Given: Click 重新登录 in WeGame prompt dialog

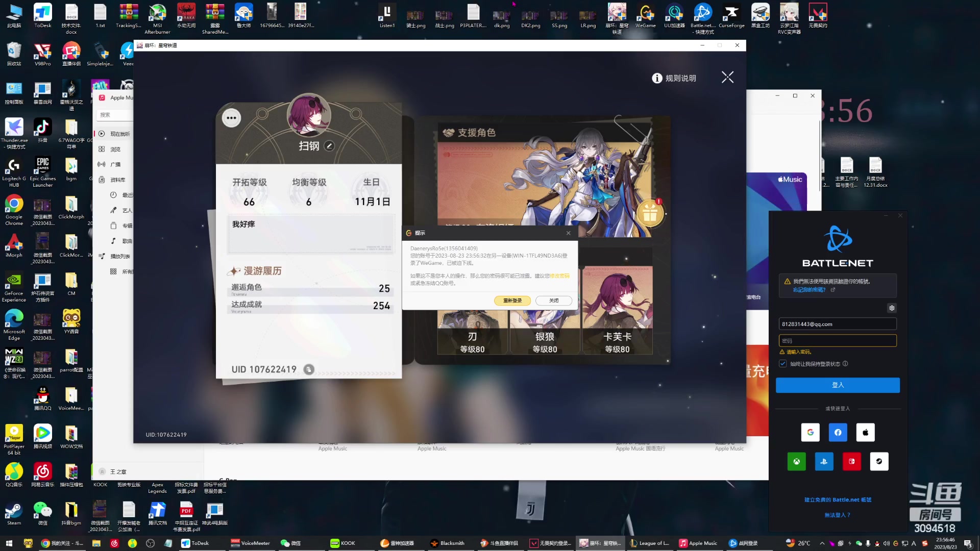Looking at the screenshot, I should pyautogui.click(x=512, y=300).
